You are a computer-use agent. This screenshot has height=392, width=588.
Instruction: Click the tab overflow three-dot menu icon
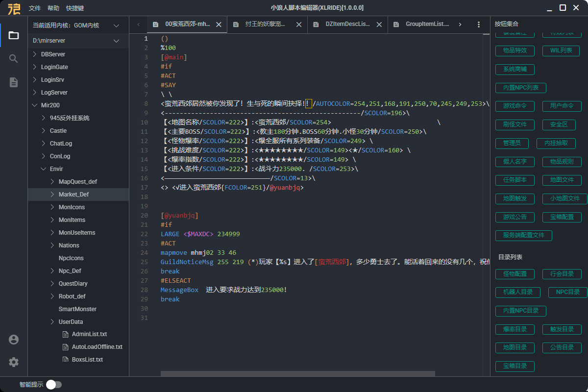pyautogui.click(x=478, y=24)
